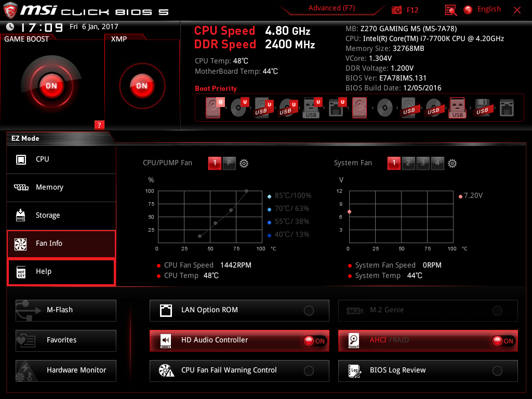Select the UEFI USB CD/DVD boot device
The width and height of the screenshot is (532, 399).
[288, 108]
